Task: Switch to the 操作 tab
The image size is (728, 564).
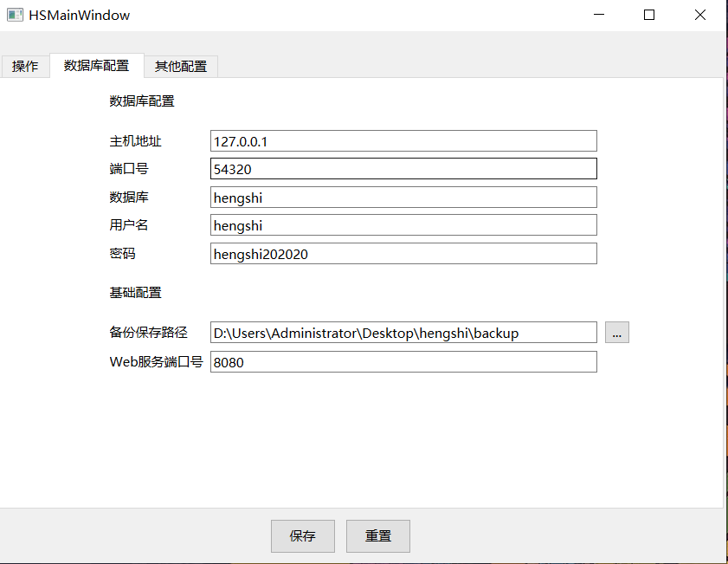Action: (x=25, y=67)
